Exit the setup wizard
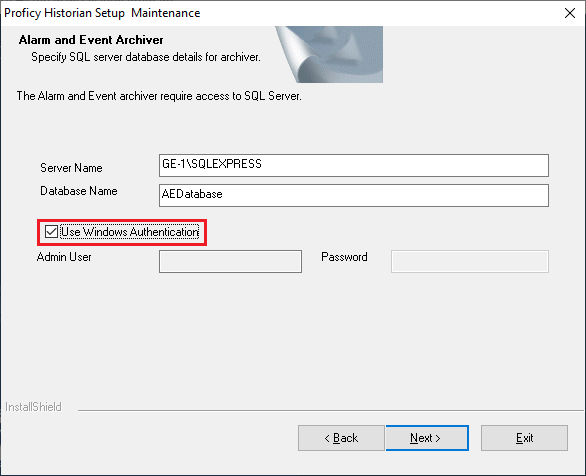Viewport: 586px width, 476px height. pos(524,438)
